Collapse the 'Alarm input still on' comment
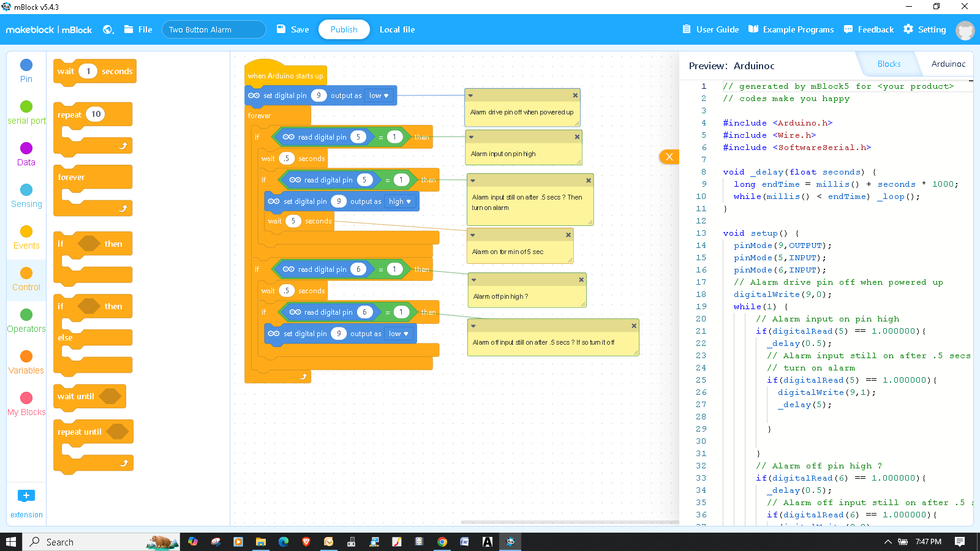Viewport: 980px width, 551px height. coord(473,181)
